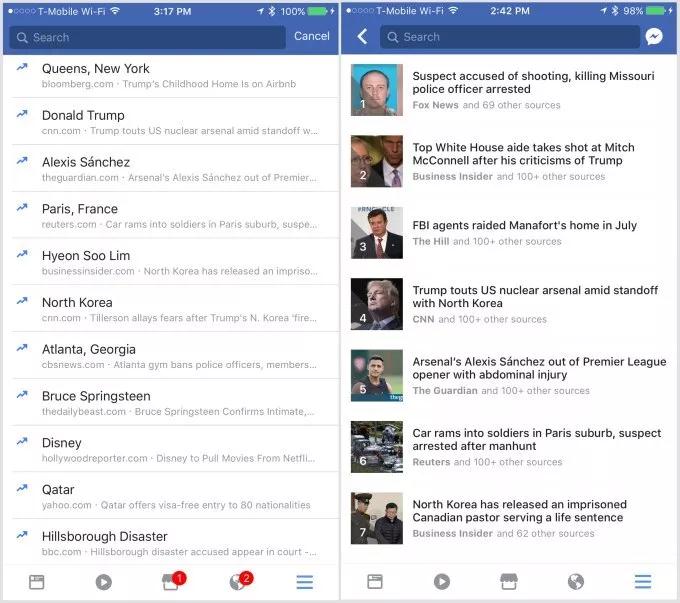Open Messenger icon in right header
This screenshot has width=680, height=603.
pos(654,37)
